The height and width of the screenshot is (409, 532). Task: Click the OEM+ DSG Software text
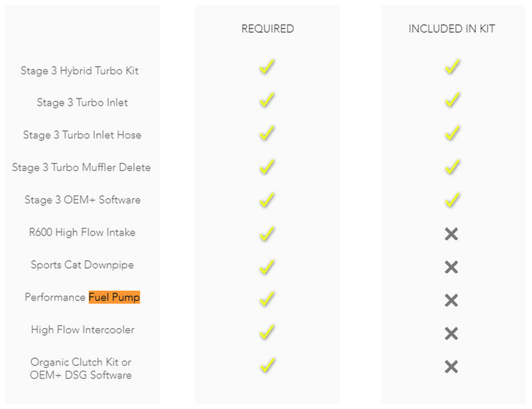click(81, 375)
